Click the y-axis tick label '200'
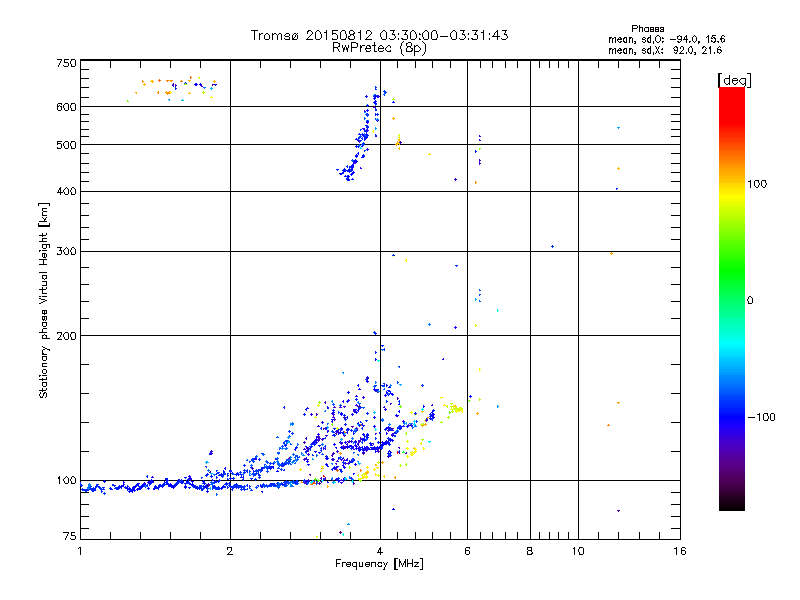Viewport: 800px width, 600px height. (67, 336)
